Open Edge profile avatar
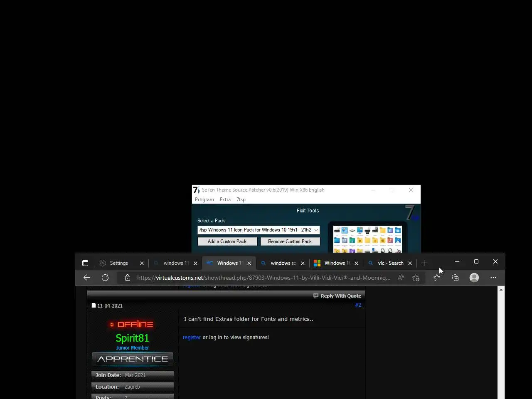The width and height of the screenshot is (532, 399). point(474,278)
